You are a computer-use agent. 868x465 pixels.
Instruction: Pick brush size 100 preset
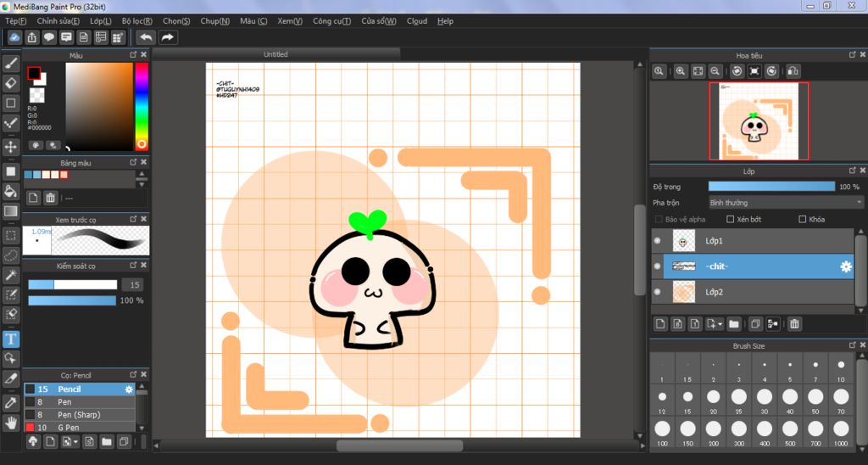pyautogui.click(x=662, y=432)
